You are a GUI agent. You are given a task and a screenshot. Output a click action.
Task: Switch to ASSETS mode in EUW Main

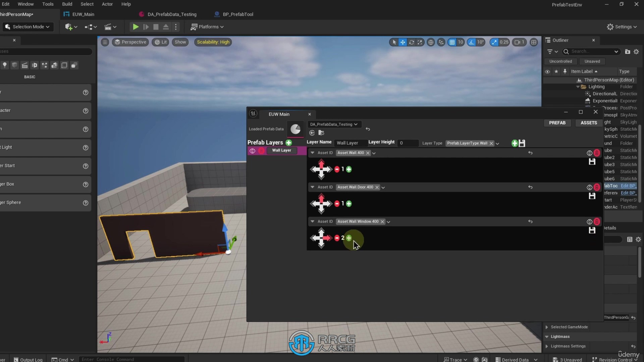click(589, 123)
